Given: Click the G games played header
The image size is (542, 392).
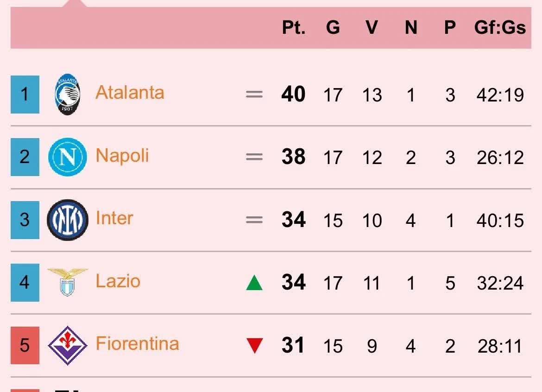Looking at the screenshot, I should click(x=333, y=28).
